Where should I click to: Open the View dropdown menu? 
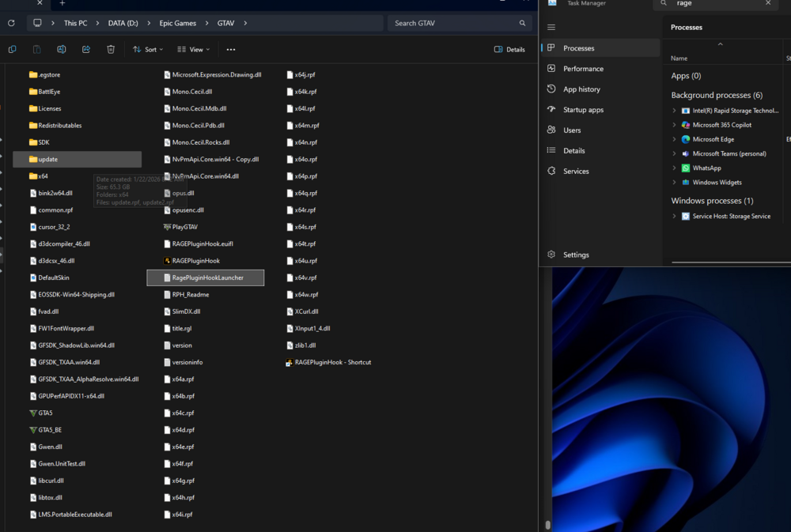point(193,49)
